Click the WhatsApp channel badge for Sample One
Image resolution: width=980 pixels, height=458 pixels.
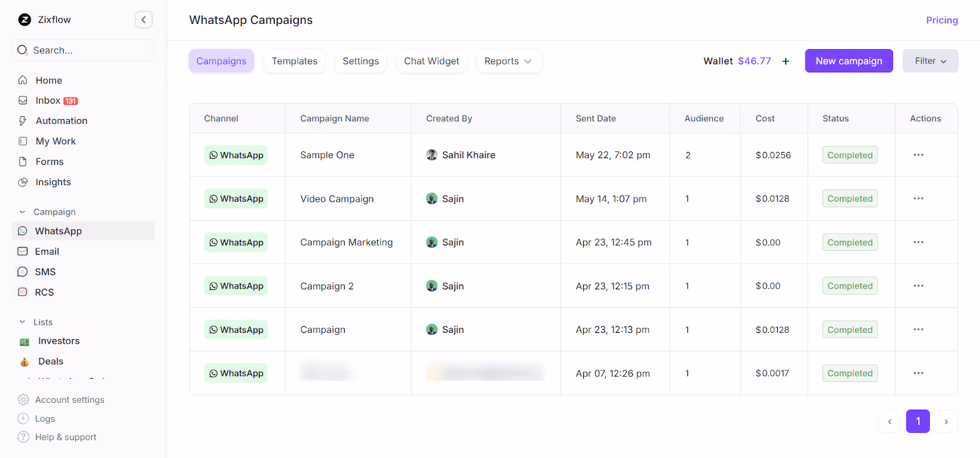tap(236, 155)
